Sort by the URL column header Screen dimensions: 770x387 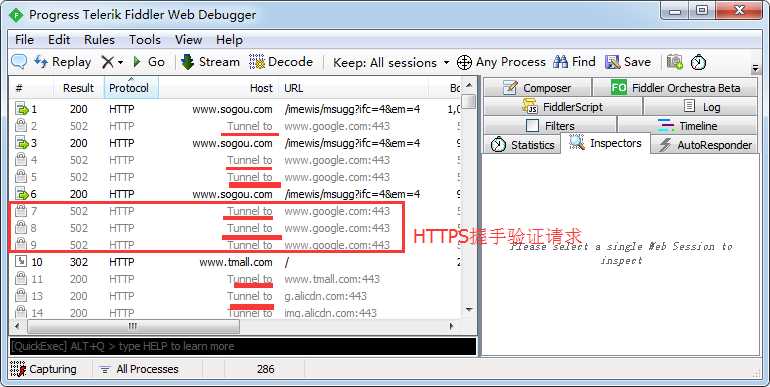[x=354, y=88]
